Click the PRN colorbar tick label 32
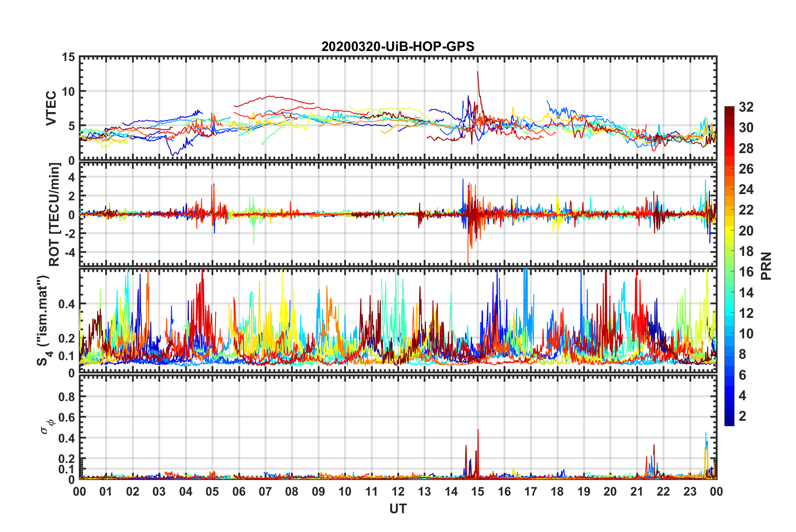 pos(746,107)
